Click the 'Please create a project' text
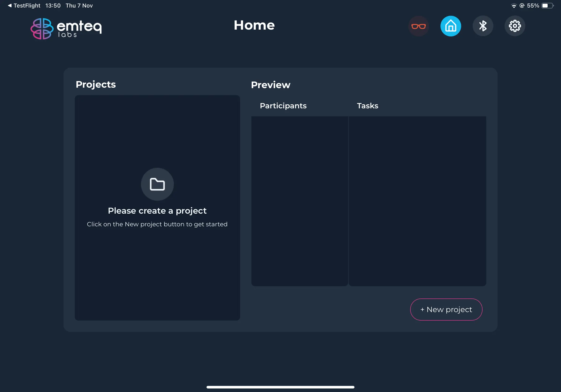 tap(157, 211)
